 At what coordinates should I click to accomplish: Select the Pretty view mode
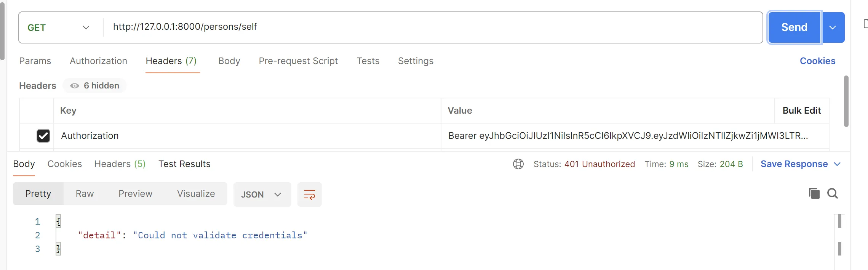pos(38,194)
